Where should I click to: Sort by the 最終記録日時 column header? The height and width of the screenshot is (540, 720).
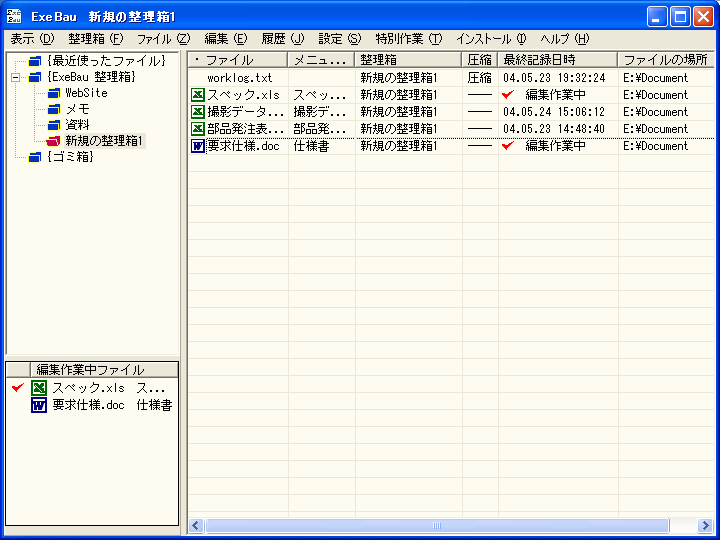click(x=557, y=60)
